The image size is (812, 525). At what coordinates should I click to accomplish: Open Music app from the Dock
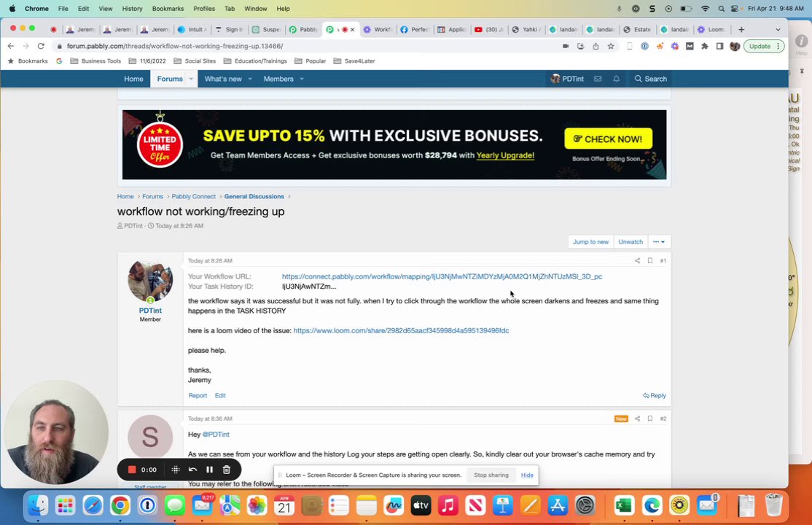tap(448, 505)
